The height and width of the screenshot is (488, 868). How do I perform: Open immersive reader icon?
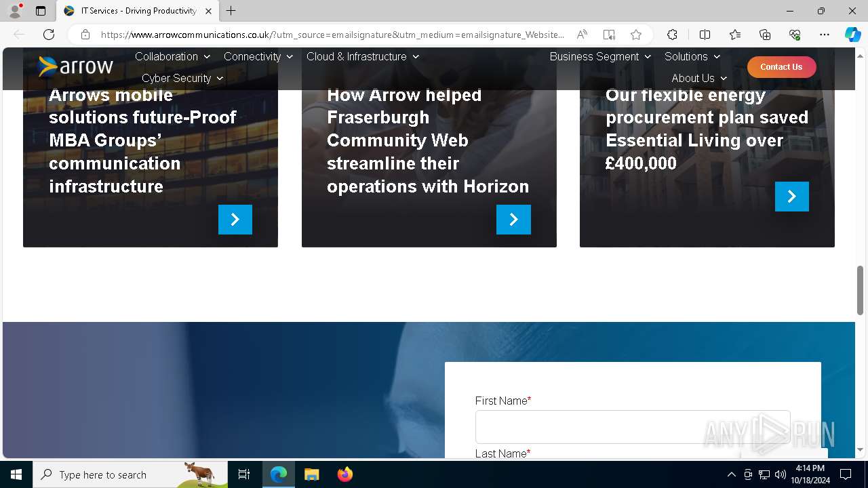coord(609,35)
